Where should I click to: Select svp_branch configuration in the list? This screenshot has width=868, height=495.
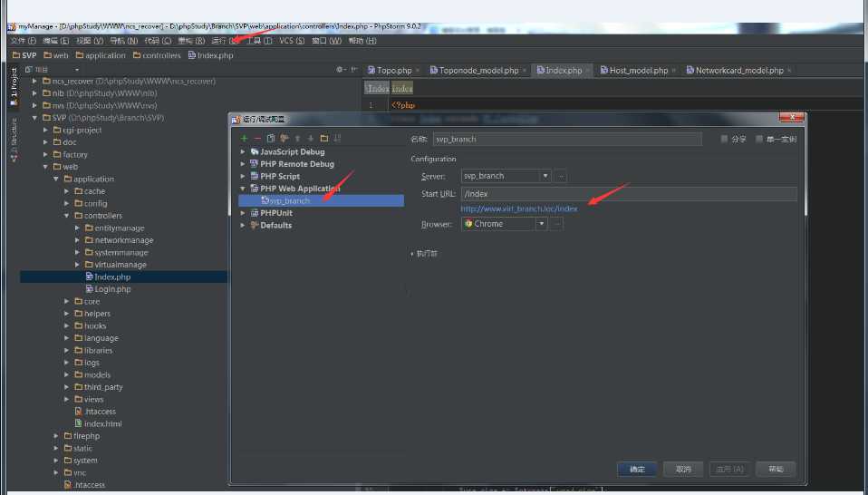[321, 200]
